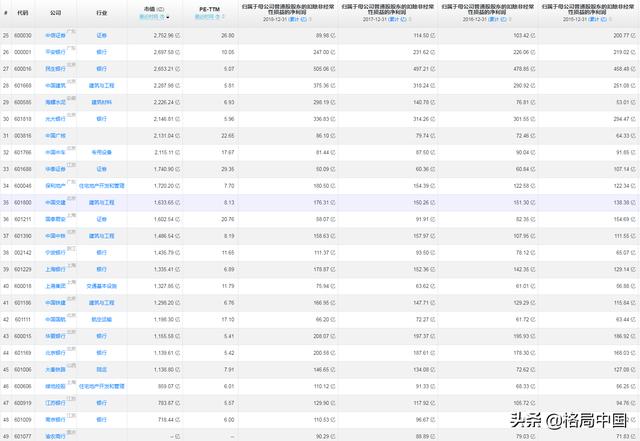Open company link 中国建筑 in row 28
Image resolution: width=640 pixels, height=441 pixels.
tap(55, 86)
